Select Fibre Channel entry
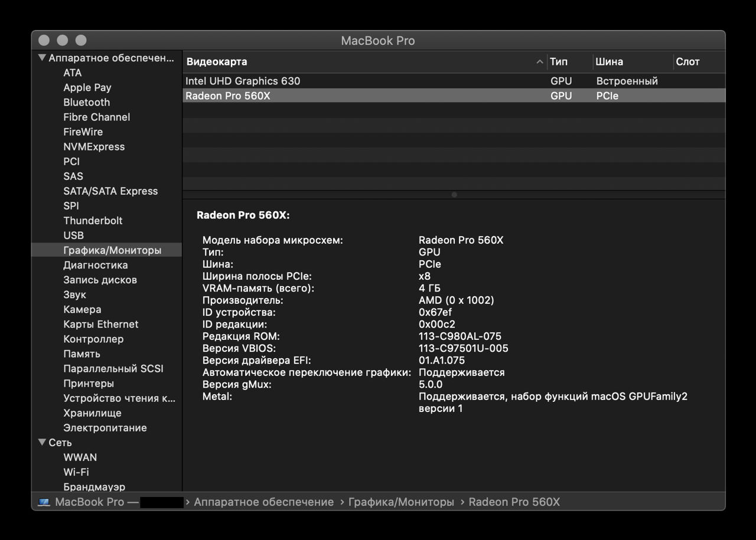Image resolution: width=756 pixels, height=540 pixels. 97,117
